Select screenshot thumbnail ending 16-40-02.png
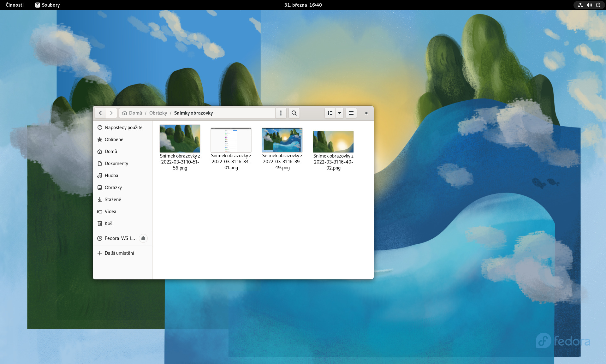This screenshot has height=364, width=606. click(x=333, y=142)
